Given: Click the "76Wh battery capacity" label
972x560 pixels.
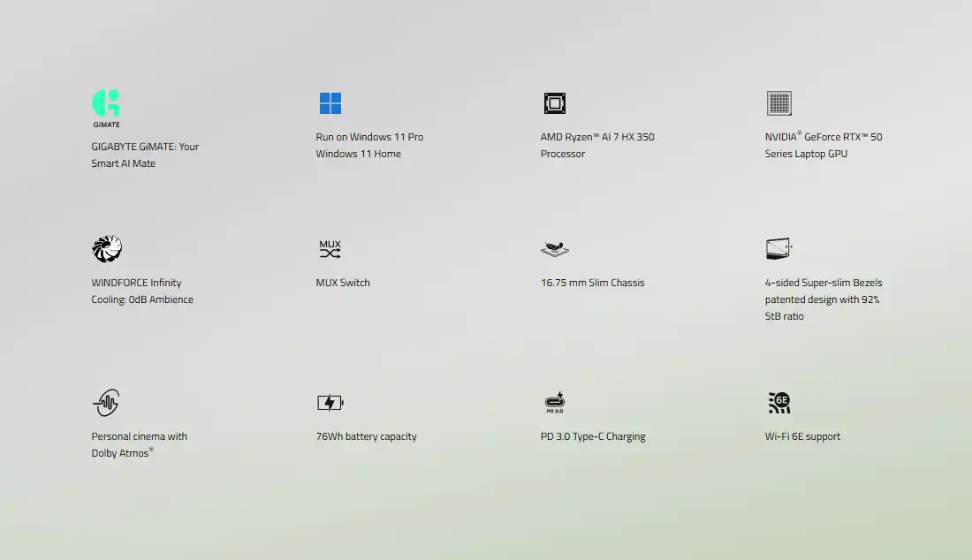Looking at the screenshot, I should coord(367,436).
